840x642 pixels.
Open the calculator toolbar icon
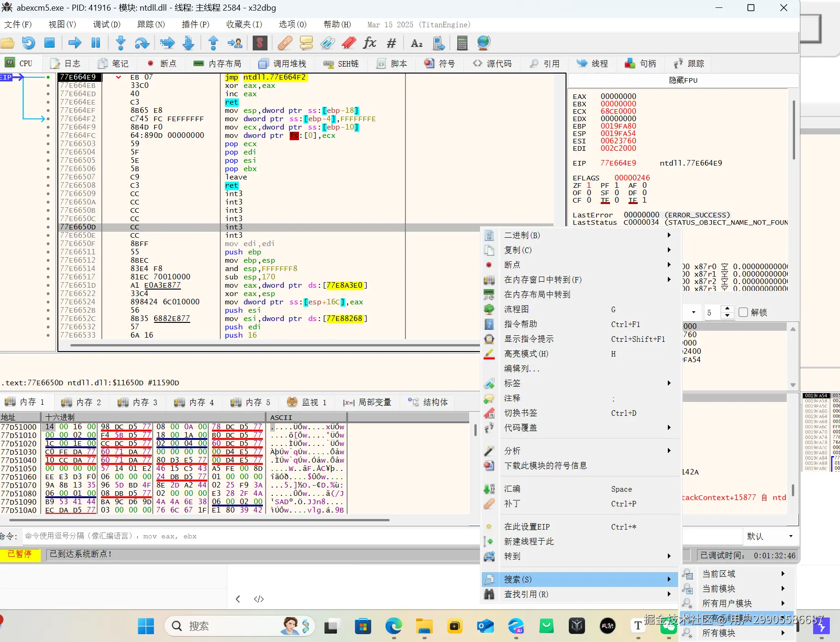[x=462, y=43]
